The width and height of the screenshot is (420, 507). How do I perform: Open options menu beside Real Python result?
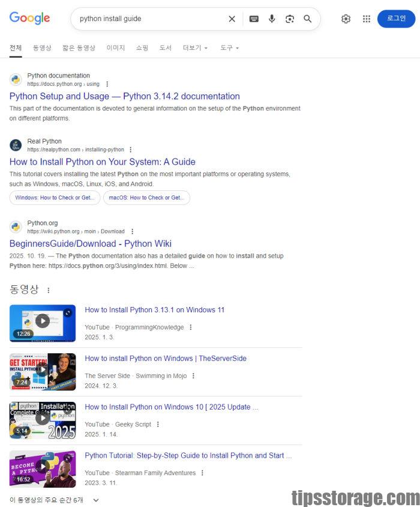(x=130, y=150)
